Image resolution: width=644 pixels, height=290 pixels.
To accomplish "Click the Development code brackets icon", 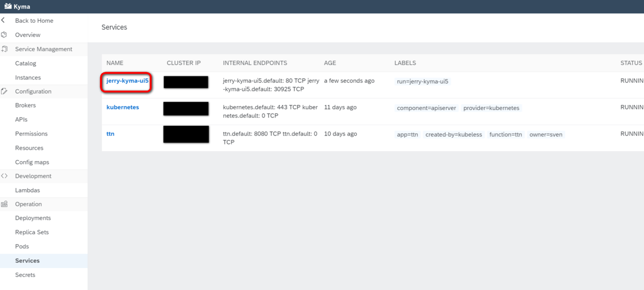I will (x=4, y=176).
